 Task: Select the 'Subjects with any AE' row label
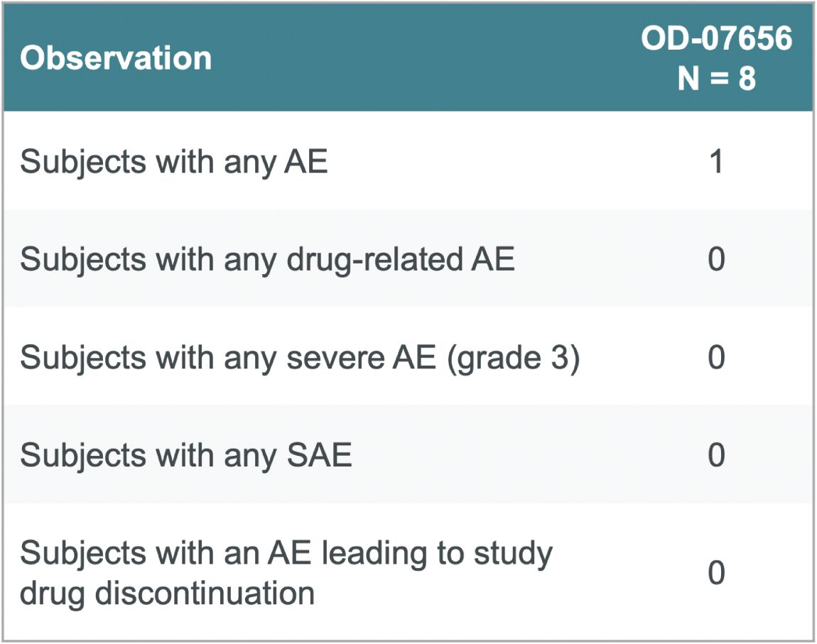173,162
